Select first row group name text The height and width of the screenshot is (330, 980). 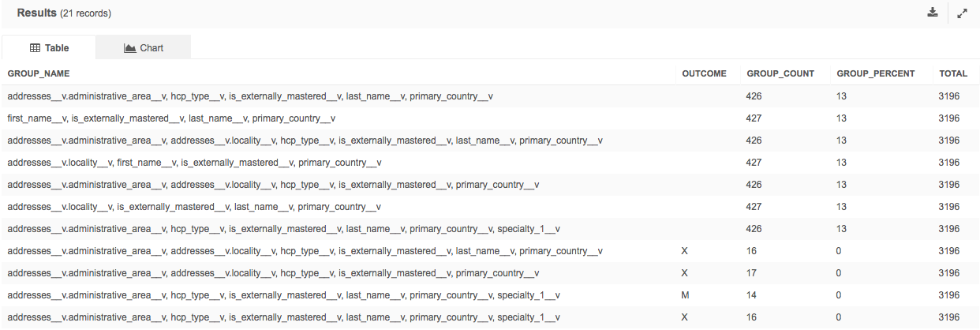250,96
